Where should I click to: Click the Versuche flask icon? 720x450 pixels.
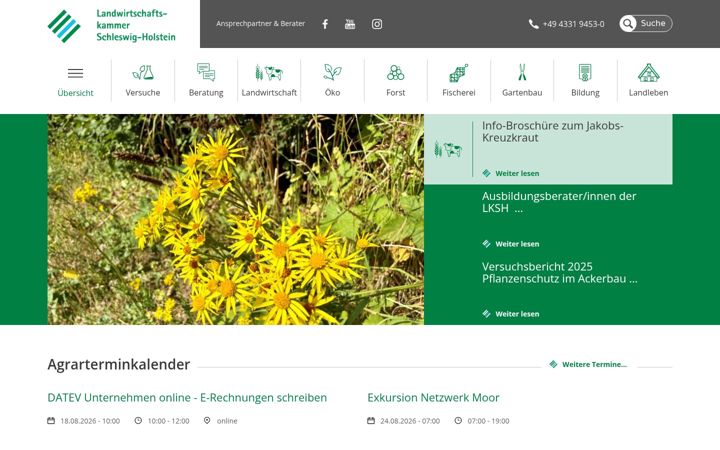[x=143, y=72]
